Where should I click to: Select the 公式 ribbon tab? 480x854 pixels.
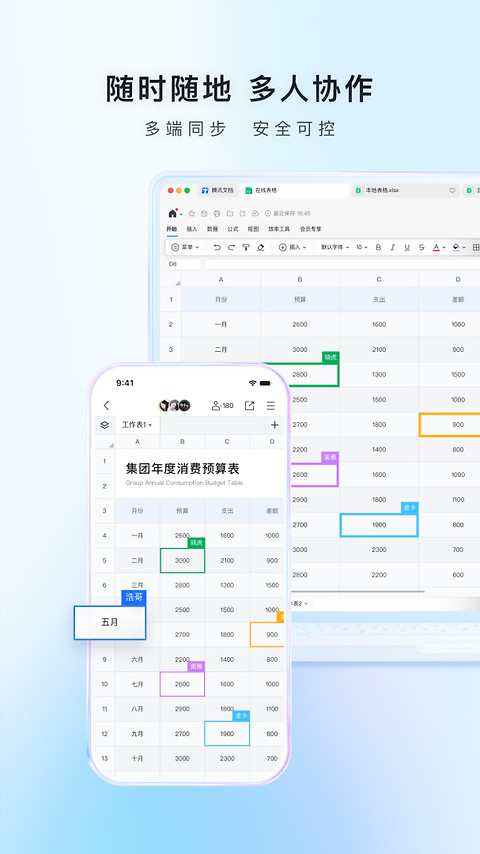233,229
